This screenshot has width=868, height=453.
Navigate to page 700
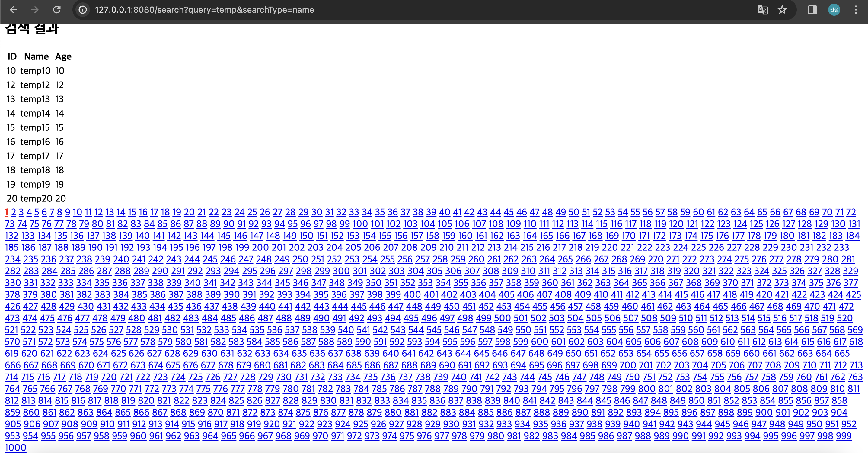627,366
